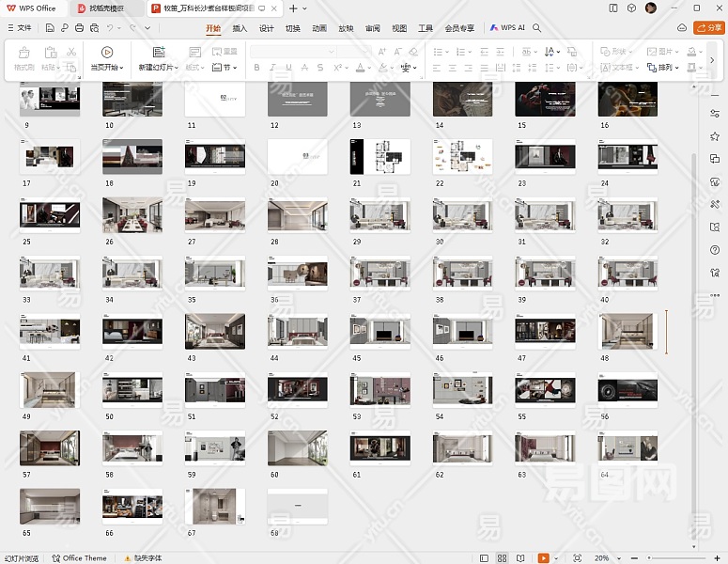Select slide thumbnail number 48
This screenshot has width=728, height=564.
[627, 333]
